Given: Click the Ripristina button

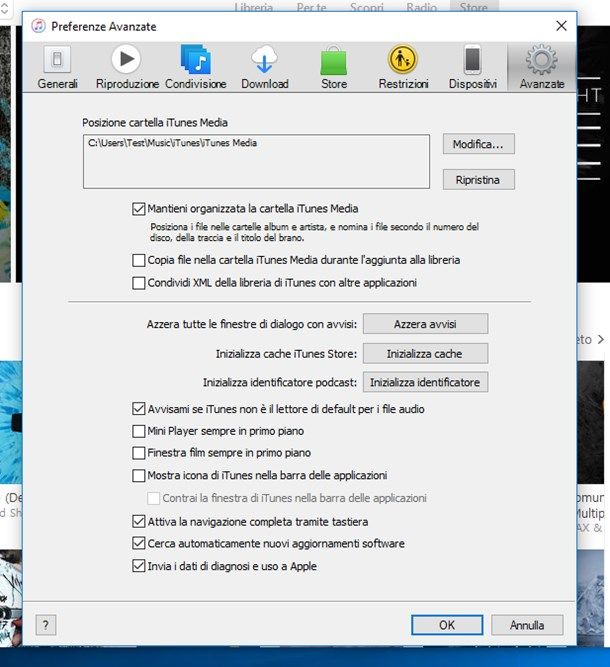Looking at the screenshot, I should pyautogui.click(x=479, y=180).
